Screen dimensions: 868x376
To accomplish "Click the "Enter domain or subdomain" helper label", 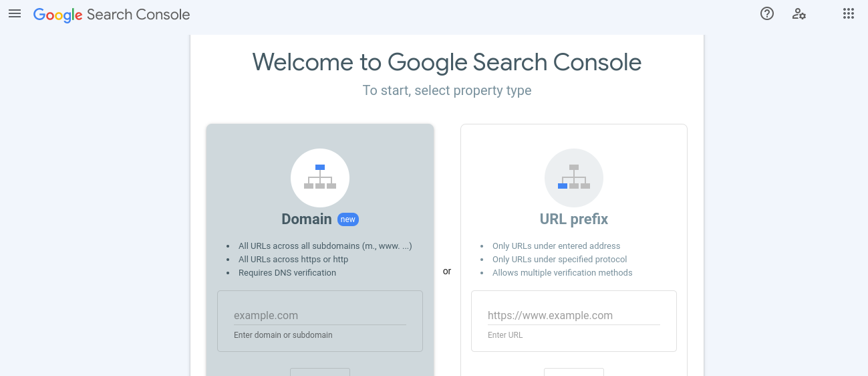I will pos(283,335).
